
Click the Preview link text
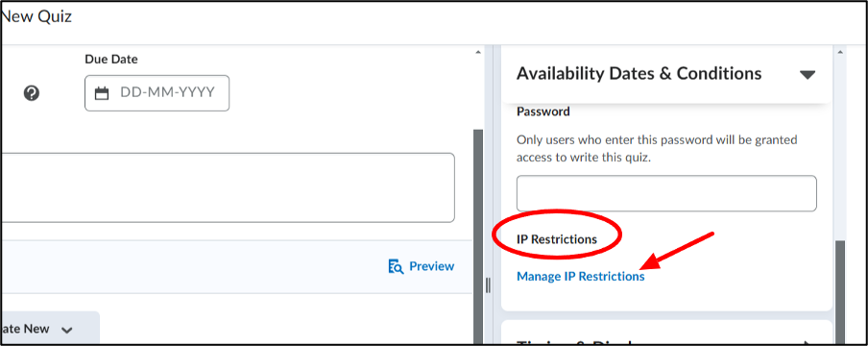[x=432, y=267]
